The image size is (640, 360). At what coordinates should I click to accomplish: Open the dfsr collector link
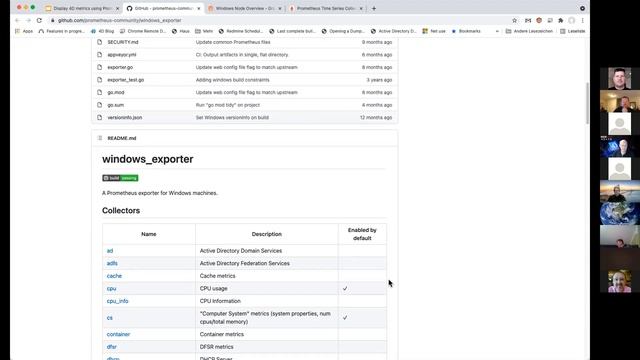(112, 347)
